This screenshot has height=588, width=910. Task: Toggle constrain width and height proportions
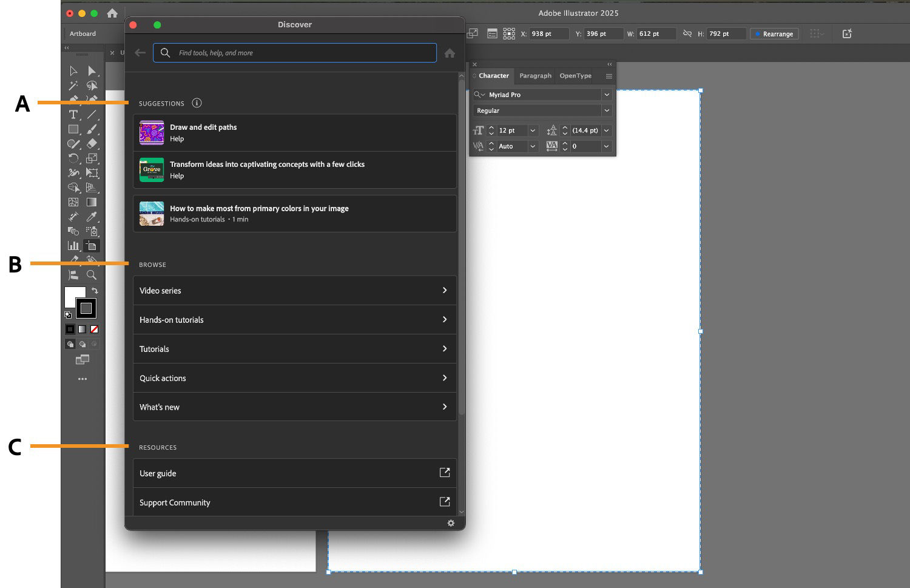point(687,33)
